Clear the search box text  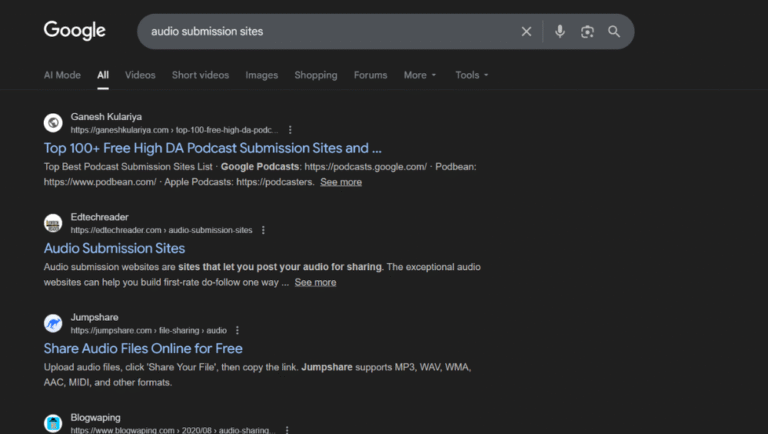527,32
